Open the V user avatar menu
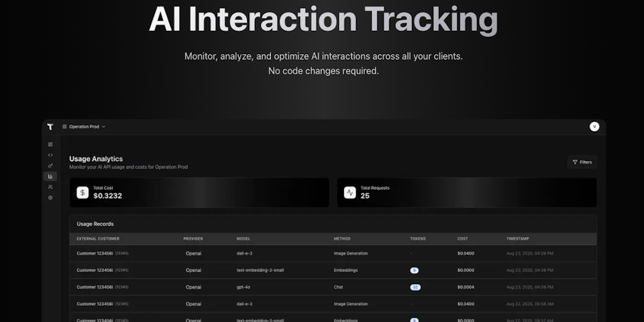Viewport: 644px width, 322px height. click(x=594, y=127)
